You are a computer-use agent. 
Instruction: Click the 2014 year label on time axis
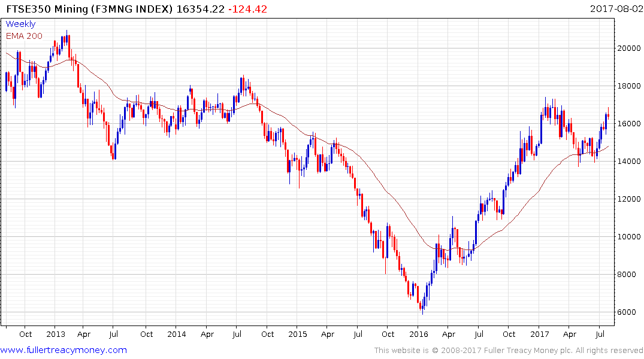tap(177, 334)
